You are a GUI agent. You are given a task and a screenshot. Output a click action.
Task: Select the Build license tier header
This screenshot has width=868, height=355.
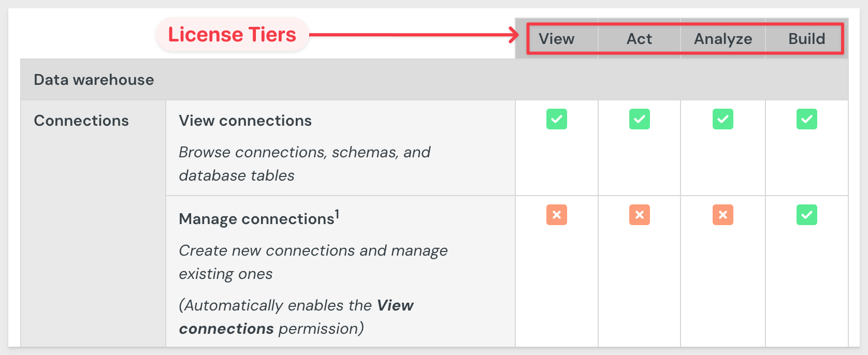807,39
